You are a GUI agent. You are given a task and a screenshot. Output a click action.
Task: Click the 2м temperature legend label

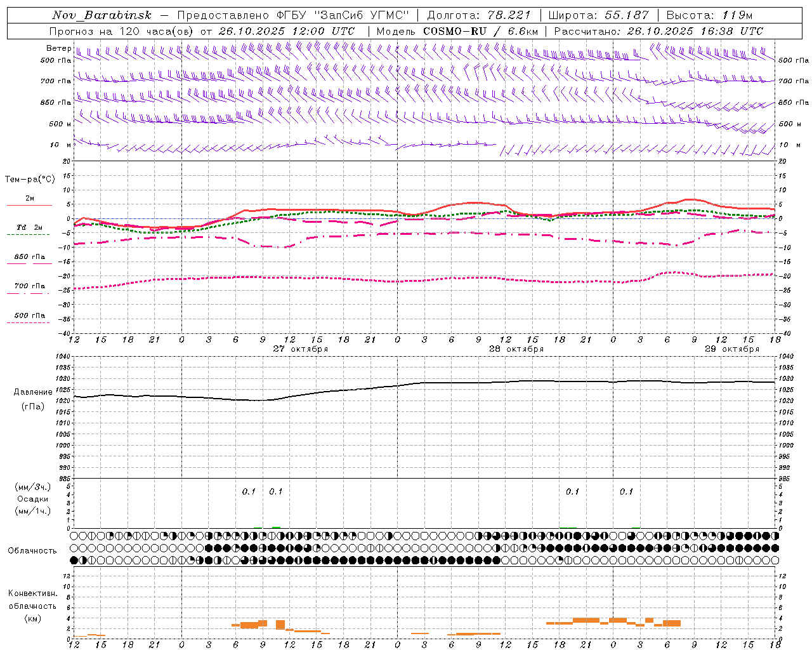tap(30, 198)
